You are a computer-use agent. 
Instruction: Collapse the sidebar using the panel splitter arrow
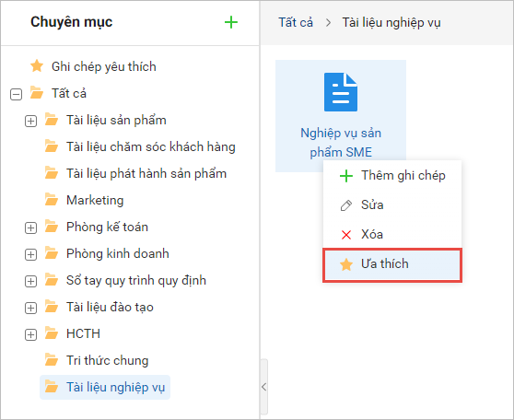[x=263, y=387]
